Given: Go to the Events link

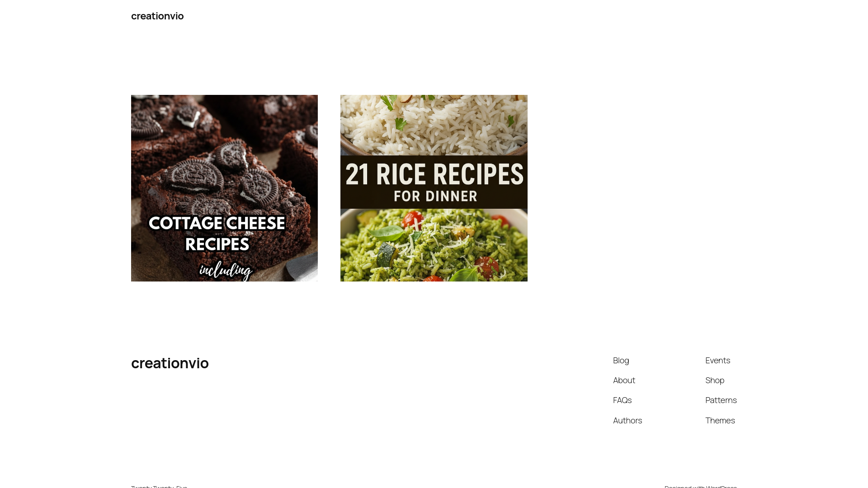Looking at the screenshot, I should (x=717, y=360).
